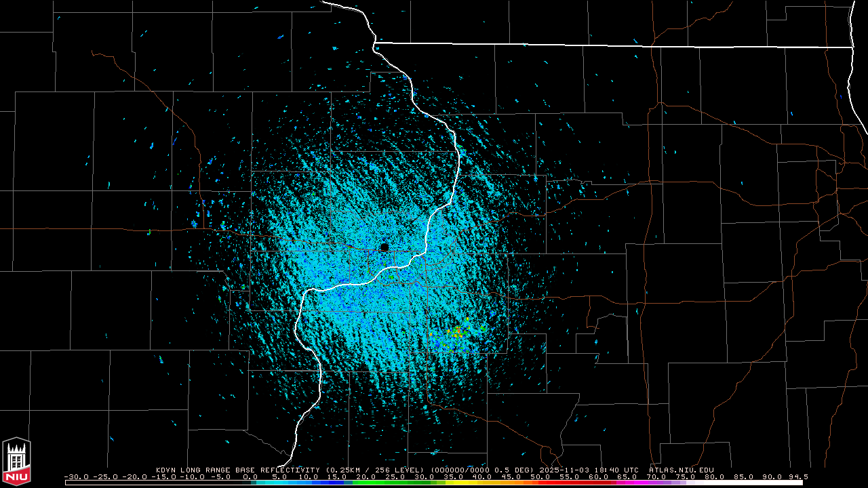This screenshot has height=488, width=868.
Task: Click the yellow-red high reflectivity cluster
Action: coord(458,332)
